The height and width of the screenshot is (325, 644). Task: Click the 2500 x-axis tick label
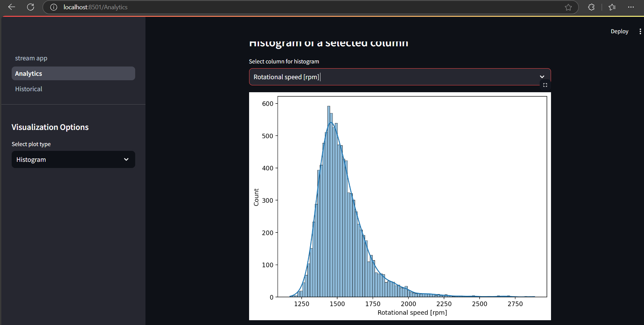pos(480,304)
